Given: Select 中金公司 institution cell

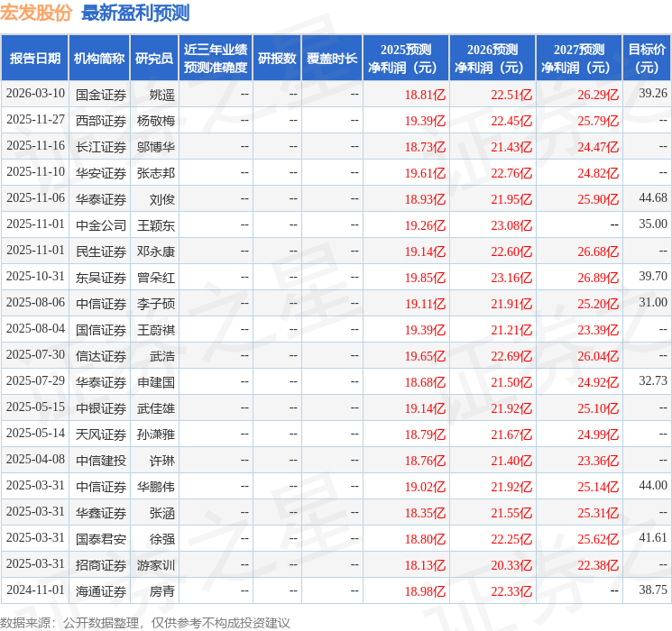Looking at the screenshot, I should pyautogui.click(x=101, y=225).
